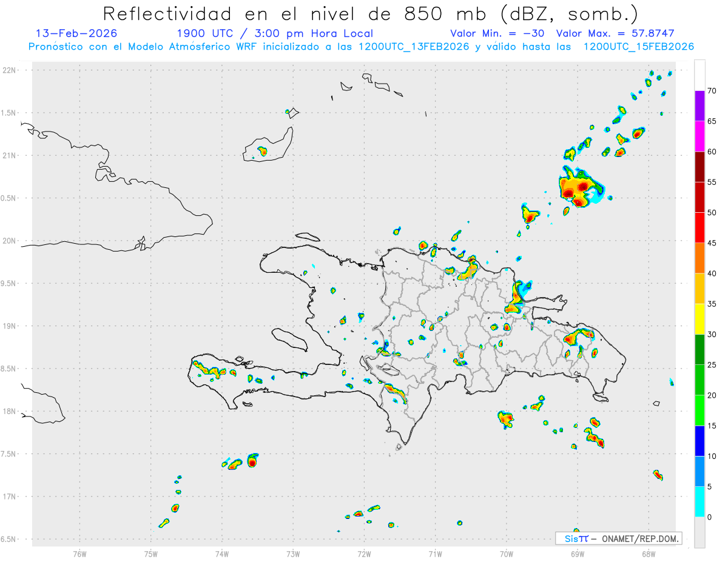728x562 pixels.
Task: Click the '19N' latitude axis label
Action: [x=10, y=326]
